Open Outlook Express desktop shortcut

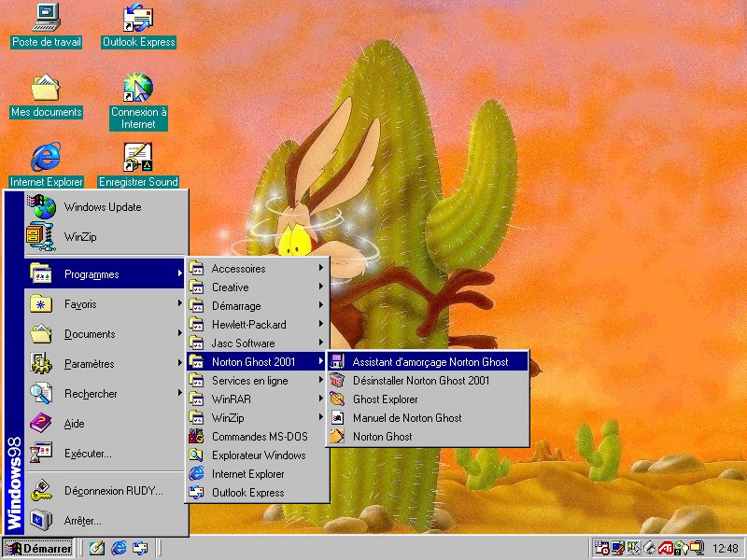(x=138, y=25)
